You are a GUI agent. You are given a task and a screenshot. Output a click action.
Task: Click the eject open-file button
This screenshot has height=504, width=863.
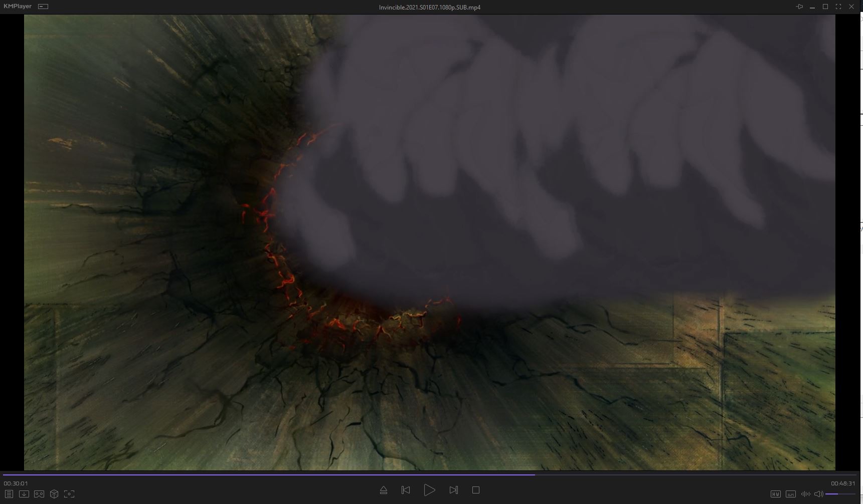(x=384, y=490)
